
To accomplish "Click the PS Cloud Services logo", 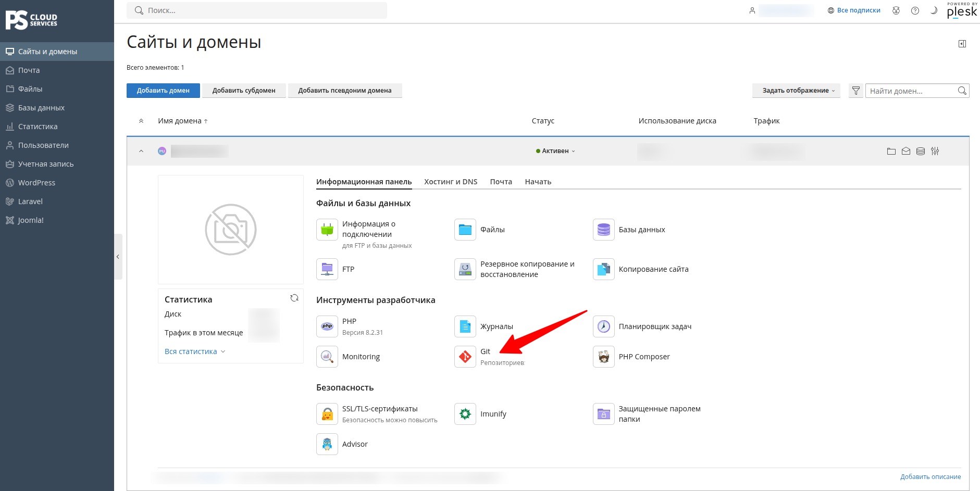I will click(x=31, y=20).
